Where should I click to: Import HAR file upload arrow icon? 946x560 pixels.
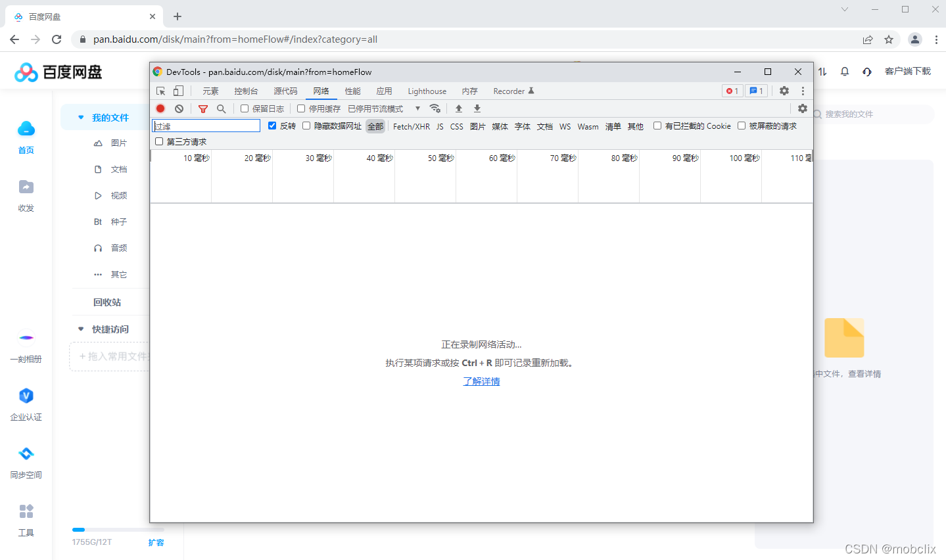point(459,108)
